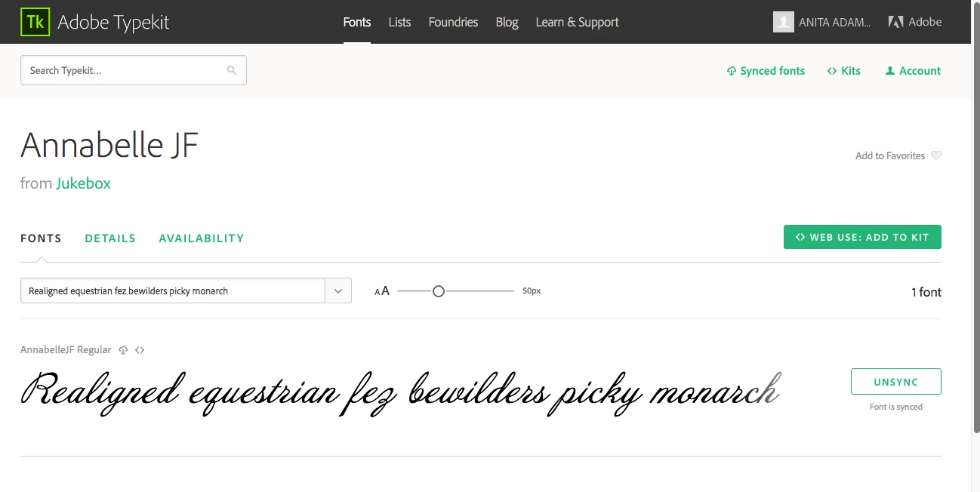Click the Typekit Tk logo icon
The image size is (980, 492).
[x=35, y=22]
